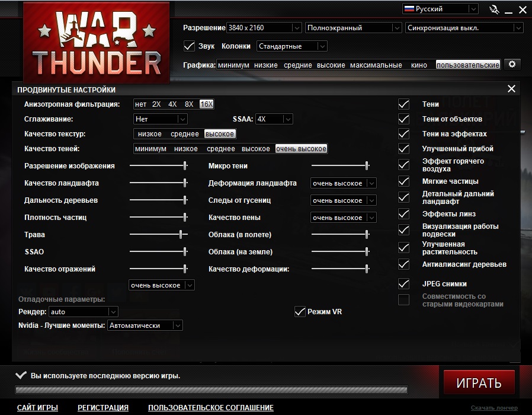
Task: Expand Nvidia Лучшие моменты dropdown
Action: pos(145,325)
